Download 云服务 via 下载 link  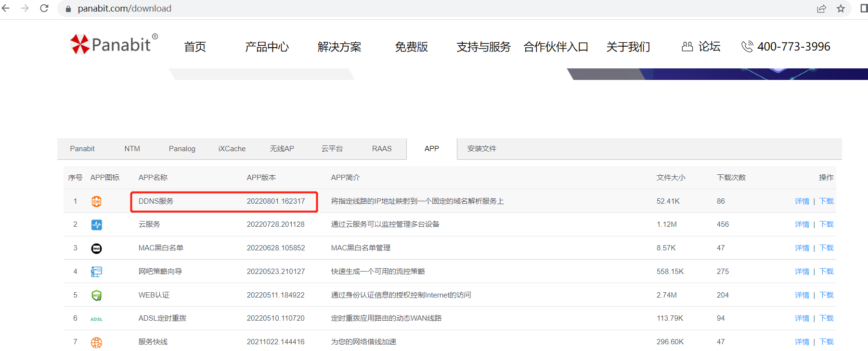[827, 224]
